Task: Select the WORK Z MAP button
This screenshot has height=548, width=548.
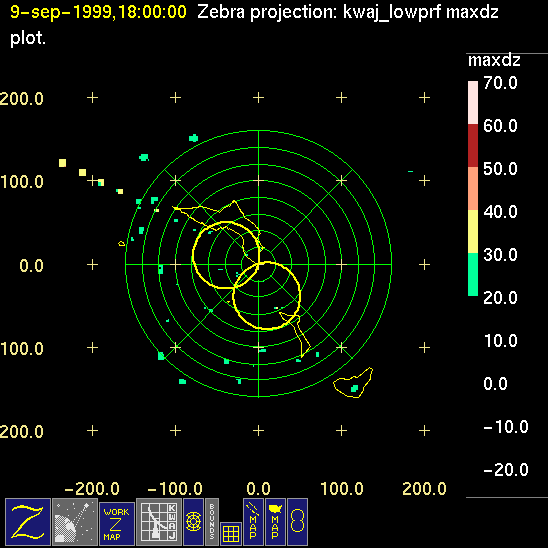Action: pyautogui.click(x=117, y=524)
